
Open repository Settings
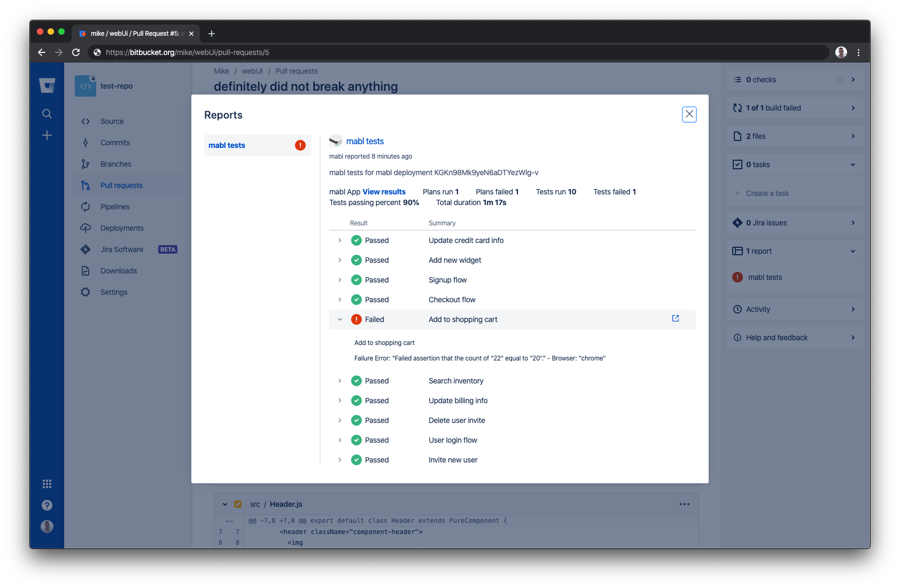pos(128,292)
